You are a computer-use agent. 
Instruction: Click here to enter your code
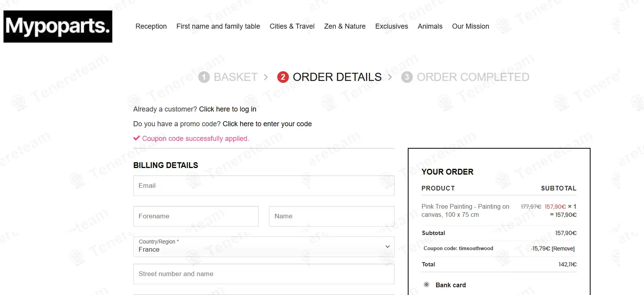(267, 124)
